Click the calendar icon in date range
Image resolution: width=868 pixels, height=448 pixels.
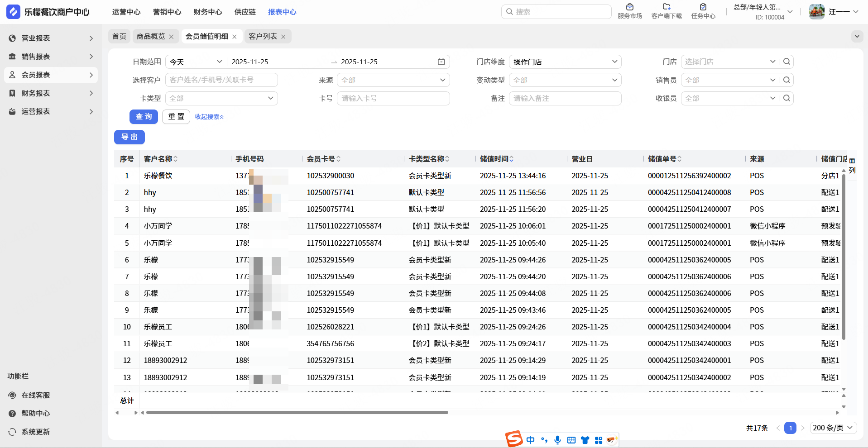[x=441, y=62]
